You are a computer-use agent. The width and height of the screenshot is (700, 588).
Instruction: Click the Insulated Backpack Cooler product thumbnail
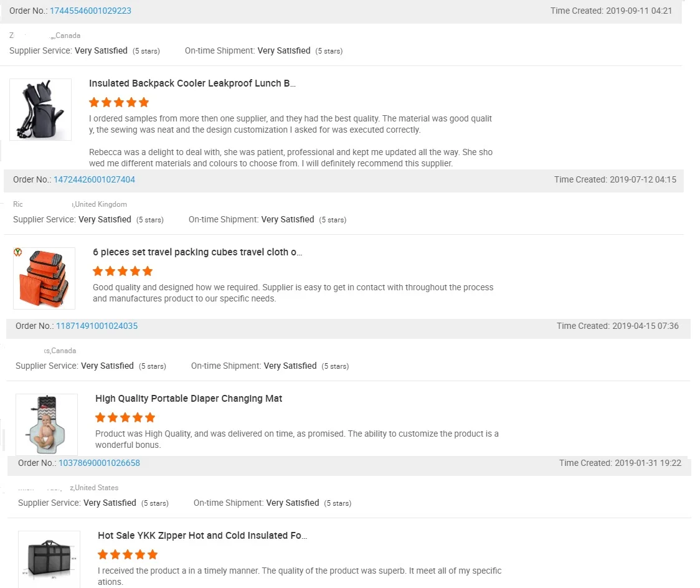point(40,110)
